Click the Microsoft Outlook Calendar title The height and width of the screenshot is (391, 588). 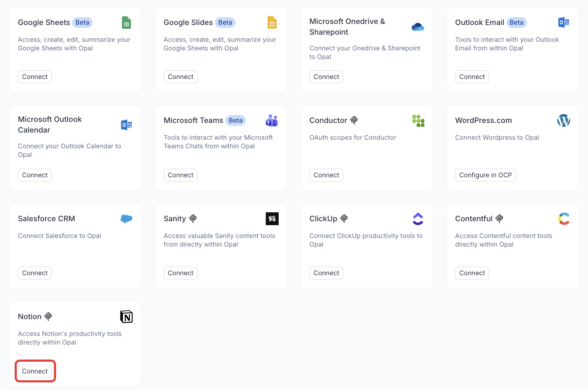[x=50, y=125]
